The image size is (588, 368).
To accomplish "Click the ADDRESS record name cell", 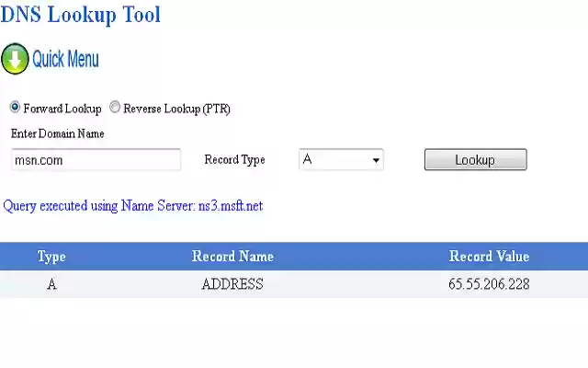I will click(232, 284).
